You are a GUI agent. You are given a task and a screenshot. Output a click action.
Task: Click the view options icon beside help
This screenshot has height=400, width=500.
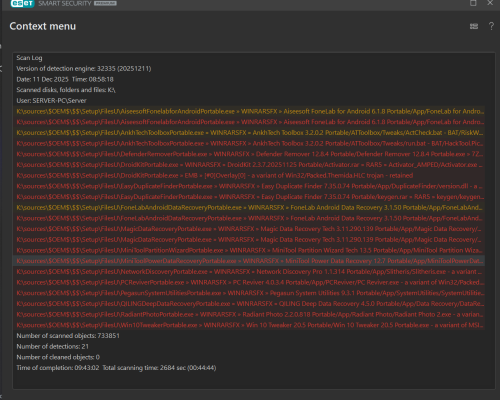point(474,26)
